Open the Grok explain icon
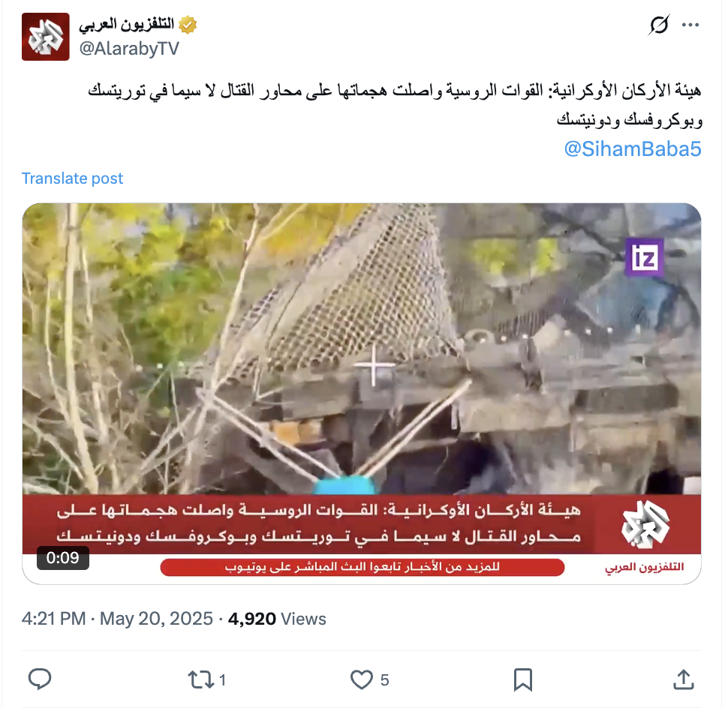 (659, 25)
